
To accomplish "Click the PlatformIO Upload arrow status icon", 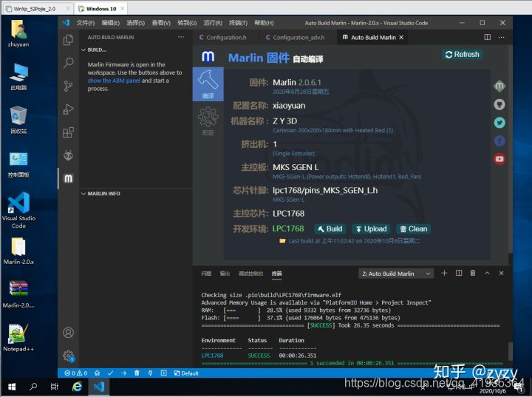I will point(123,373).
